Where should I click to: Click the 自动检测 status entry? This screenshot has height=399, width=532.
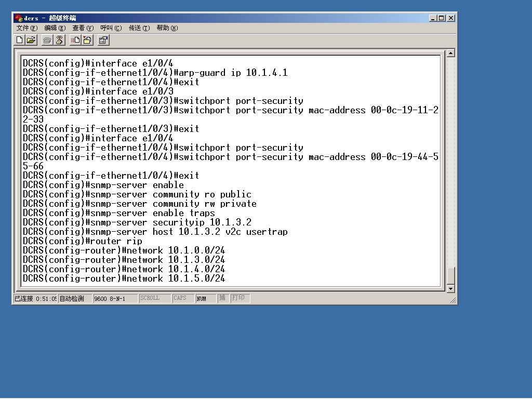(75, 299)
